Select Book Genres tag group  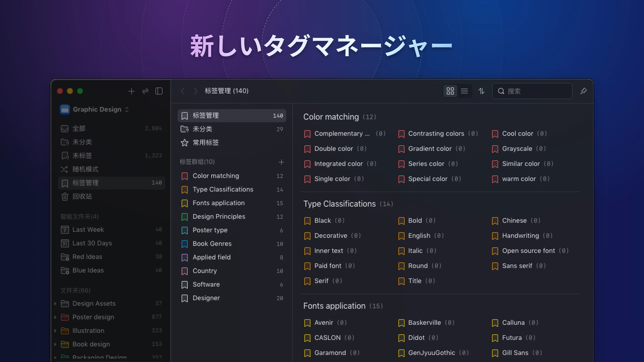232,244
